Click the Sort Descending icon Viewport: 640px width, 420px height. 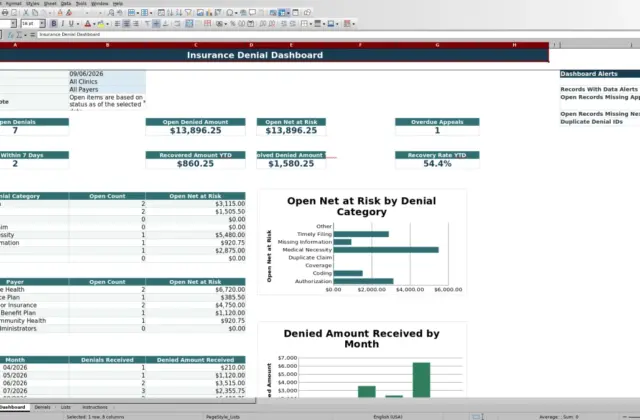click(179, 13)
